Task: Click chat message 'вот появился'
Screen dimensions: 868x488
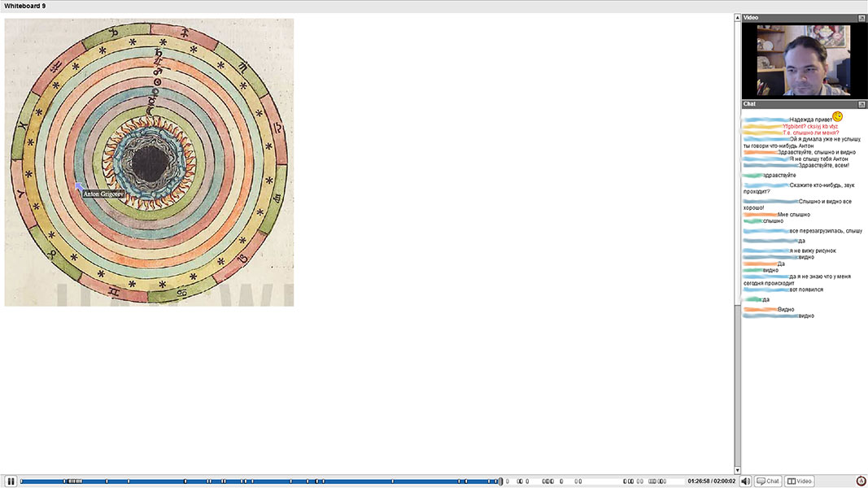Action: tap(806, 290)
